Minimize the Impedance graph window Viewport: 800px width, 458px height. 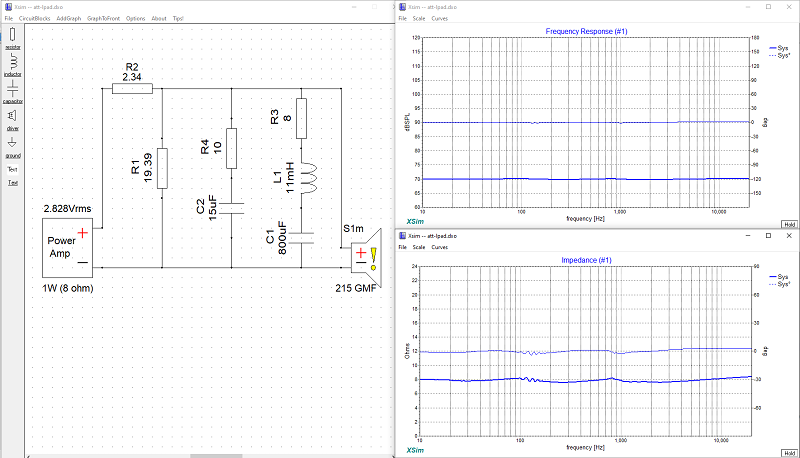tap(748, 236)
